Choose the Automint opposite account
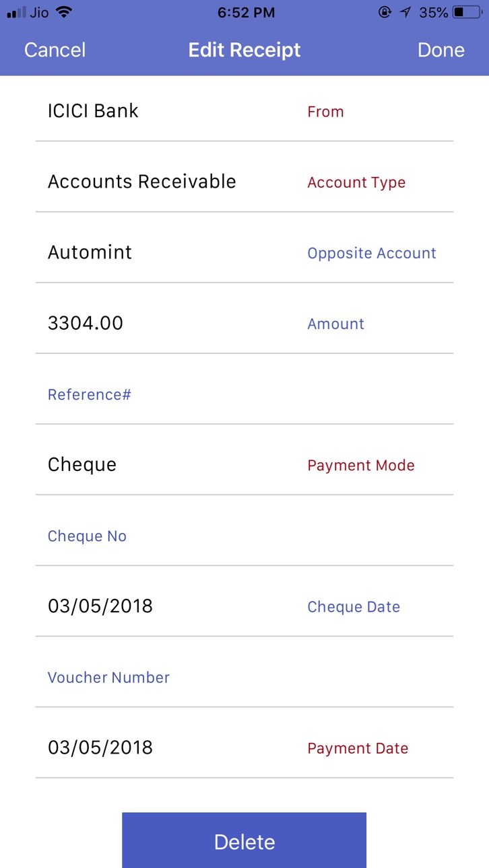 point(244,252)
